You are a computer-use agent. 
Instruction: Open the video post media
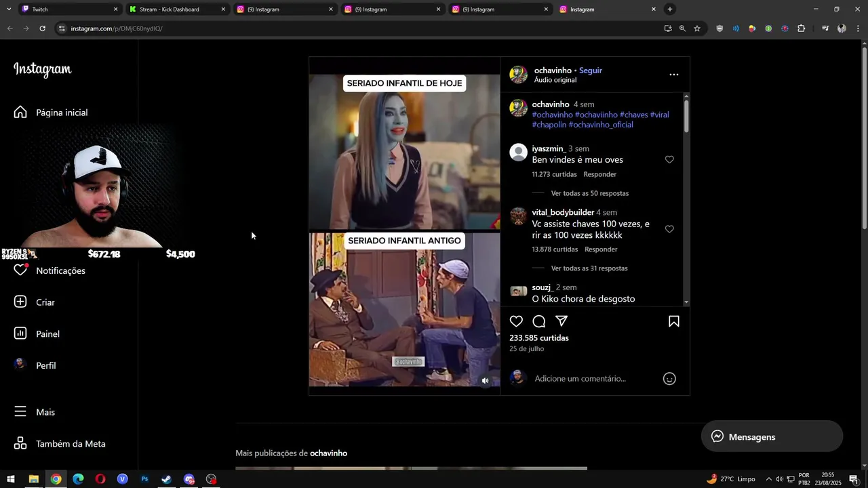405,226
